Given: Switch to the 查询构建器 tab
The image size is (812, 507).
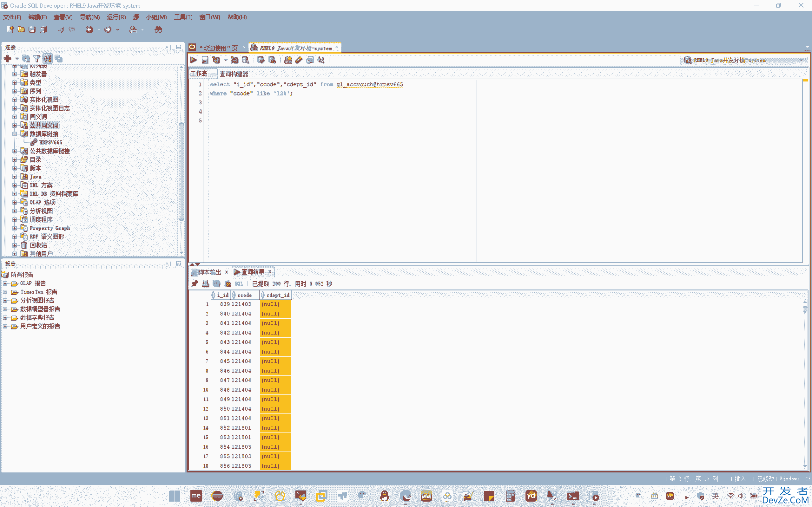Looking at the screenshot, I should [x=234, y=74].
